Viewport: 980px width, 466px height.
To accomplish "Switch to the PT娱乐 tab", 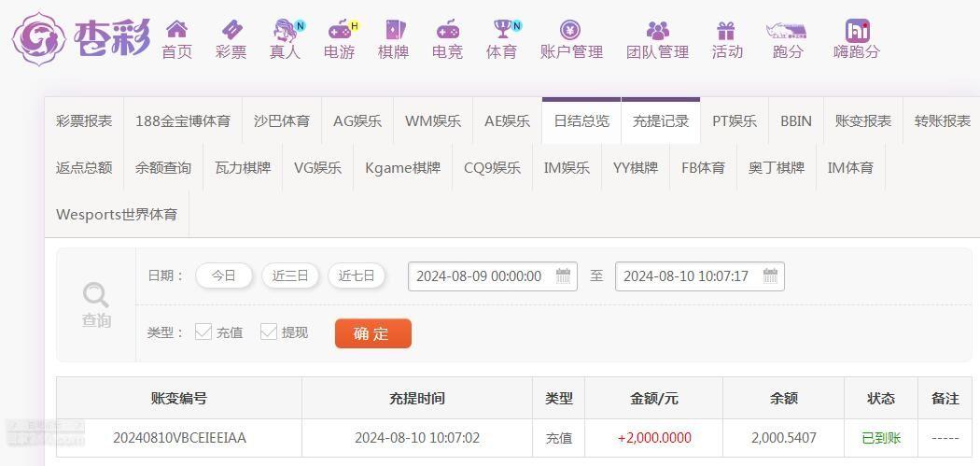I will pos(735,121).
